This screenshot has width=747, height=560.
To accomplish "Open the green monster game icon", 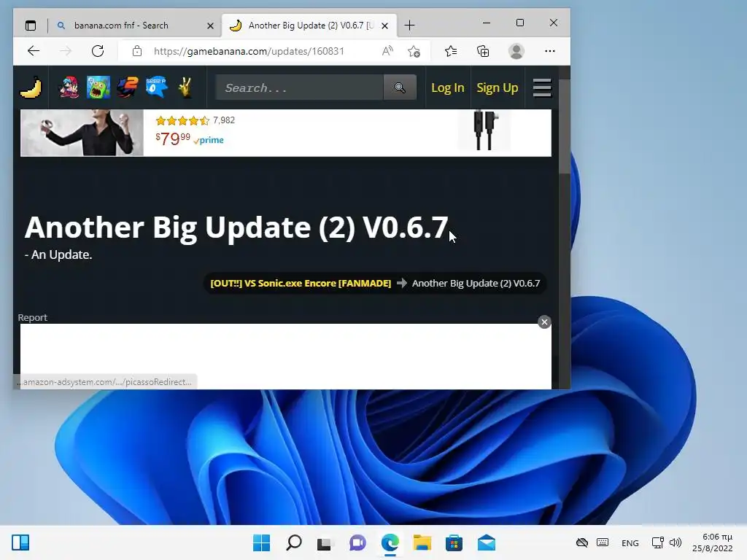I will (x=98, y=87).
